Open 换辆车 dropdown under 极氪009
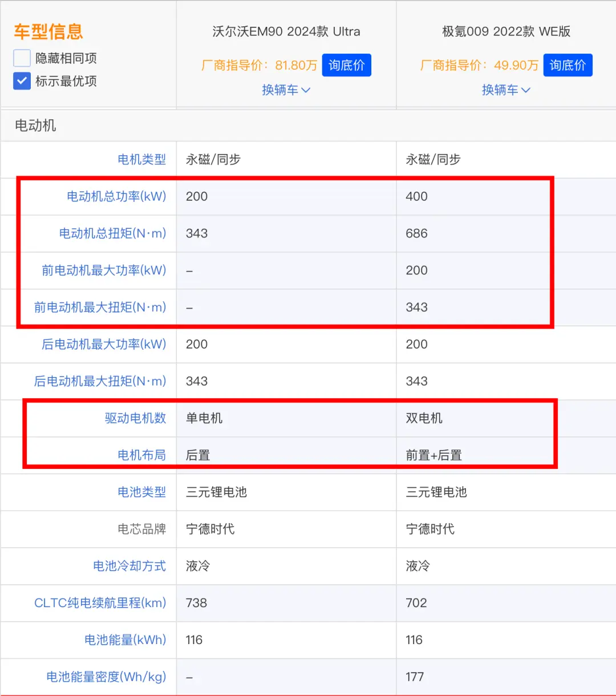 tap(506, 90)
